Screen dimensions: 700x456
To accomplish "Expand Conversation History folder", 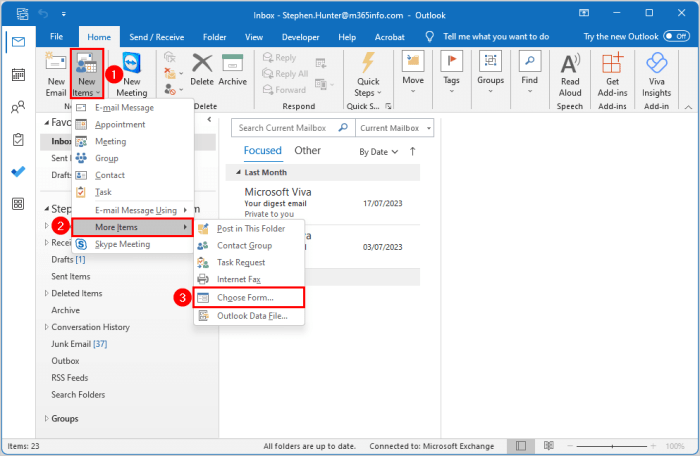I will [46, 327].
